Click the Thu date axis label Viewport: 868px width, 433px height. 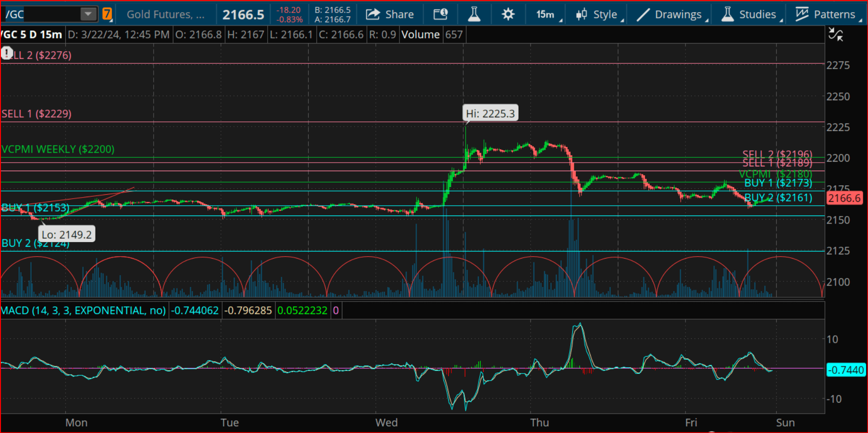[540, 423]
